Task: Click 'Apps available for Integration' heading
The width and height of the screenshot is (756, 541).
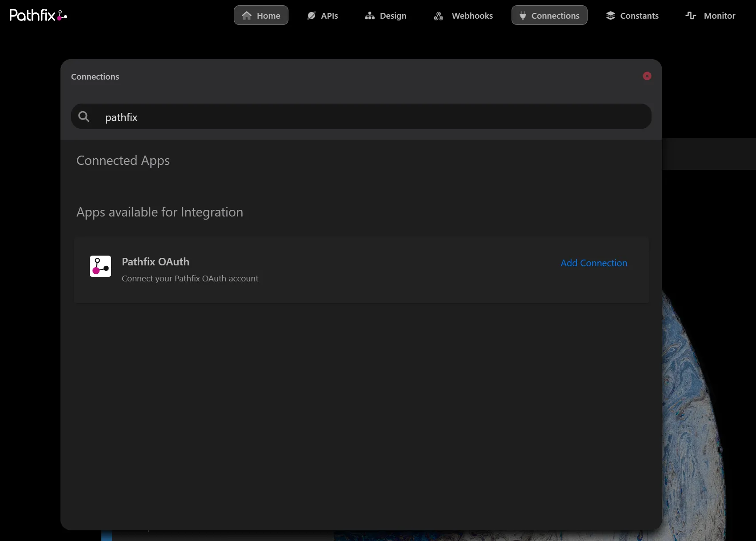Action: tap(160, 212)
